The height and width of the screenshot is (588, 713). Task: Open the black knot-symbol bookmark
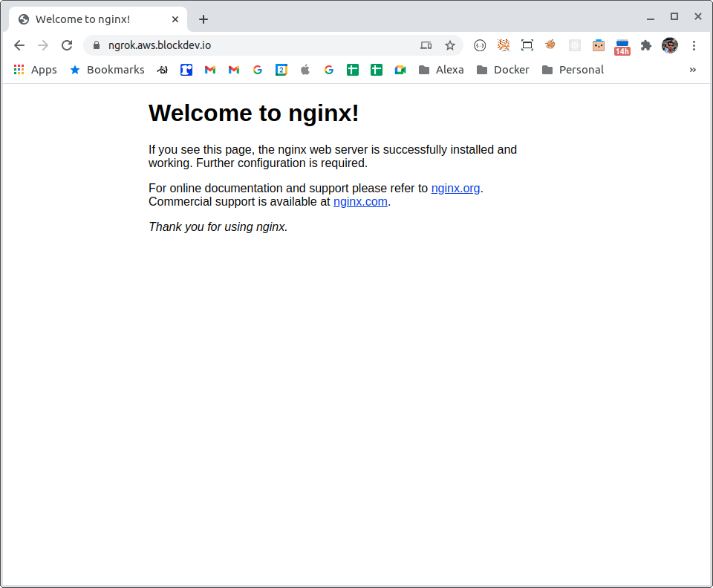[163, 70]
